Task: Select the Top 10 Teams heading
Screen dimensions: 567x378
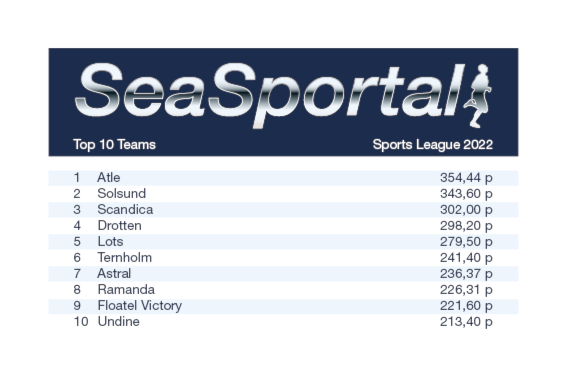Action: (114, 145)
